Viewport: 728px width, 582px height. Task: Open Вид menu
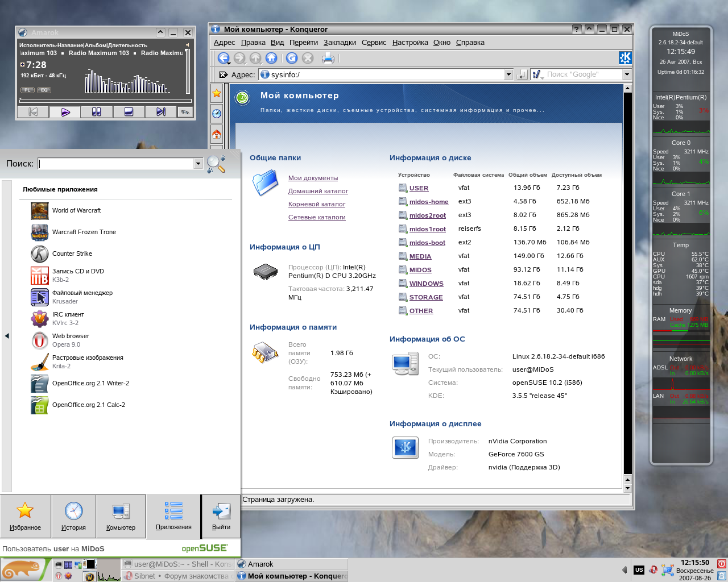277,43
